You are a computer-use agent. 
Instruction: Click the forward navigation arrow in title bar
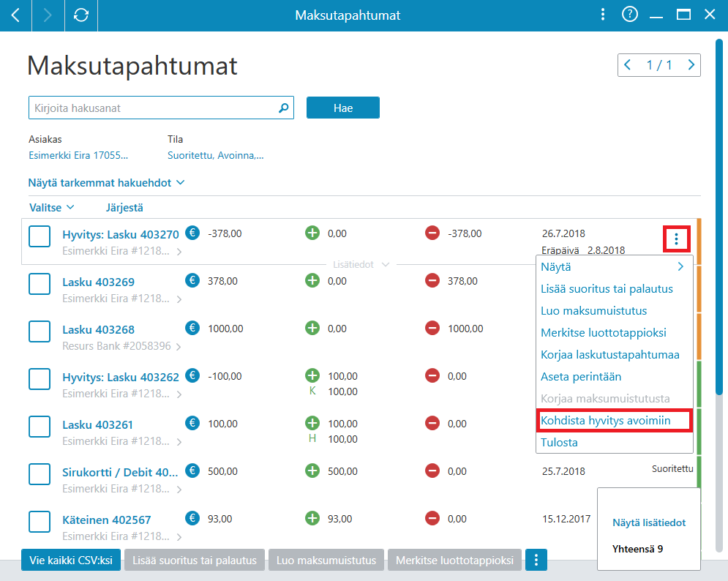click(48, 15)
